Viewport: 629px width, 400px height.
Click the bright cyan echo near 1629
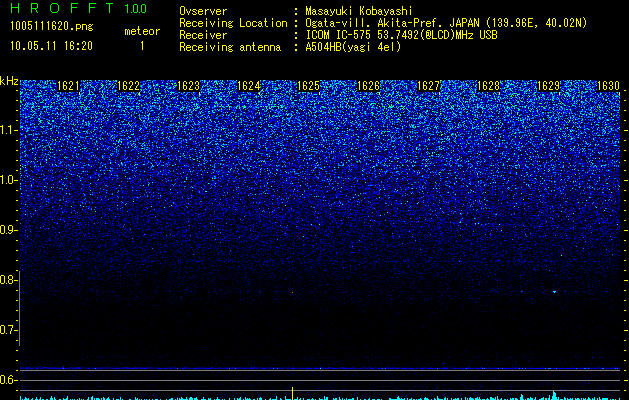pos(554,292)
